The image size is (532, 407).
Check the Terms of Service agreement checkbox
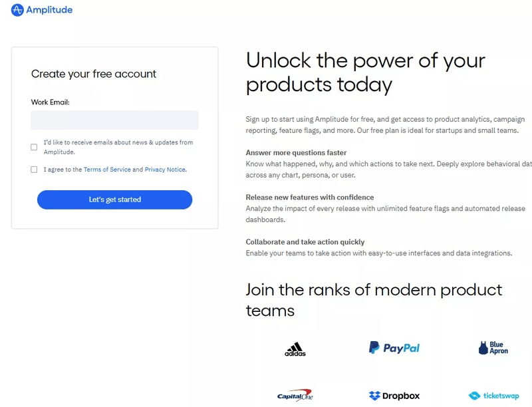point(33,170)
